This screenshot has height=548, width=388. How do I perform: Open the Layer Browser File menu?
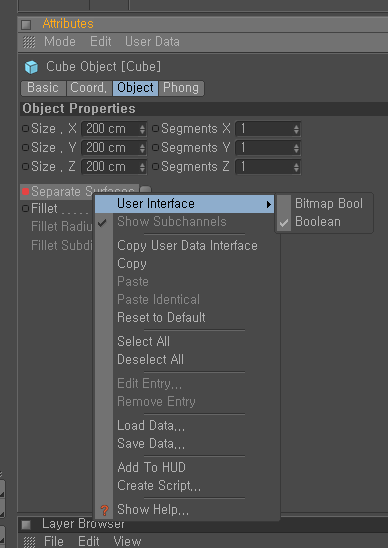53,541
